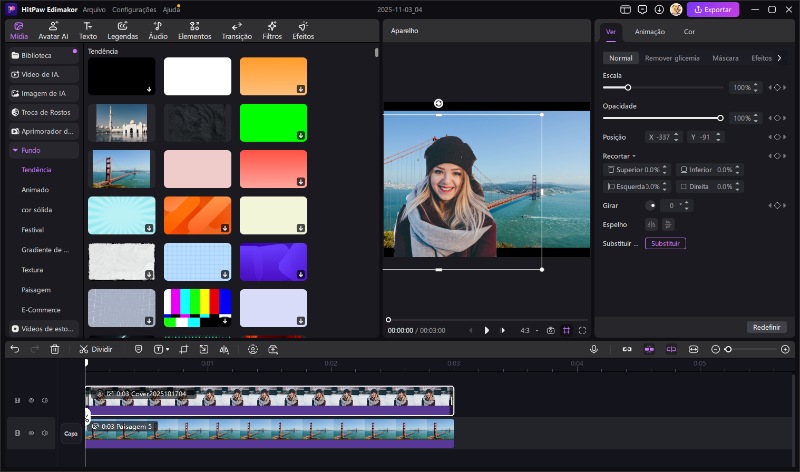Collapse the Fundo category in sidebar
Screen dimensions: 800x472
coord(14,150)
